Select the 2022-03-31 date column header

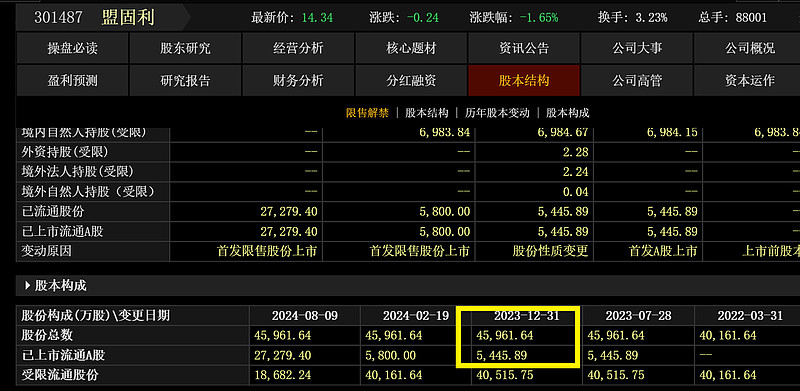pyautogui.click(x=750, y=315)
